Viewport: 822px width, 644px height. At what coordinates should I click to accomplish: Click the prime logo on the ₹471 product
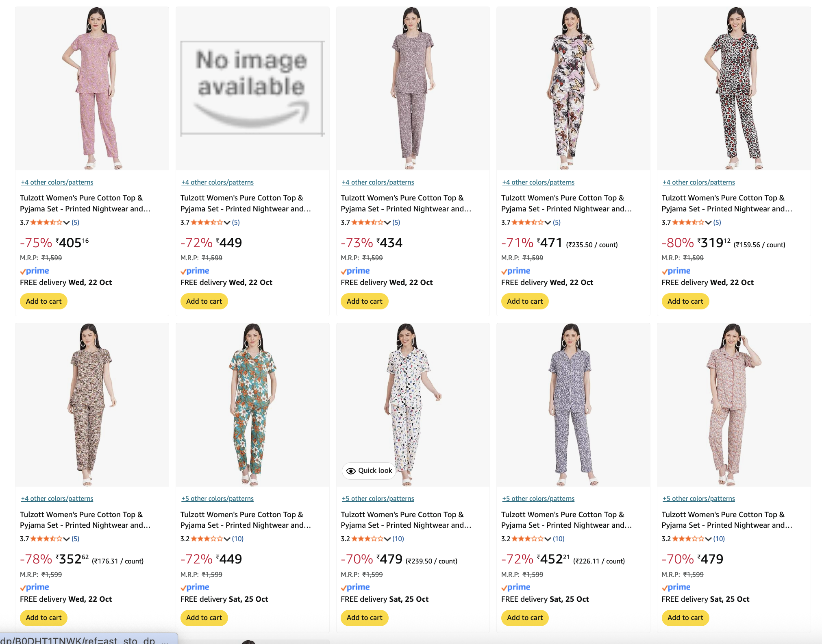coord(516,271)
